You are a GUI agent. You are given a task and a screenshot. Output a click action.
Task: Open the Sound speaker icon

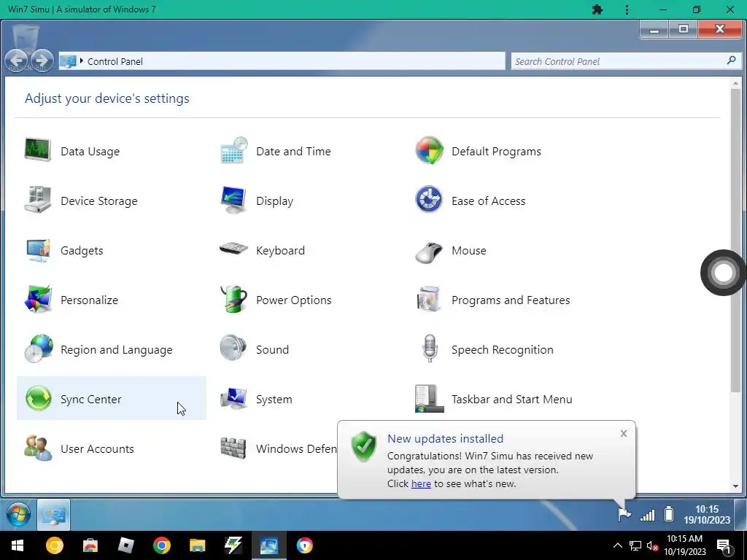(233, 348)
